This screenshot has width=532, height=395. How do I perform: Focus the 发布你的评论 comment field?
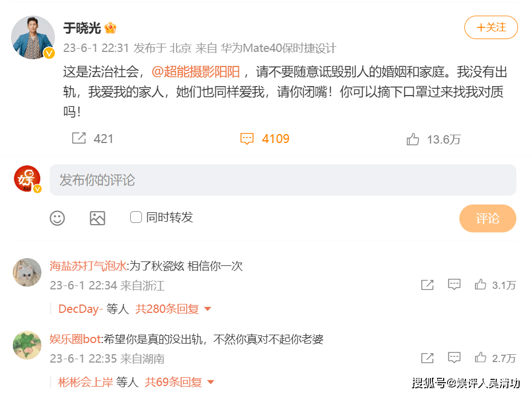point(283,180)
